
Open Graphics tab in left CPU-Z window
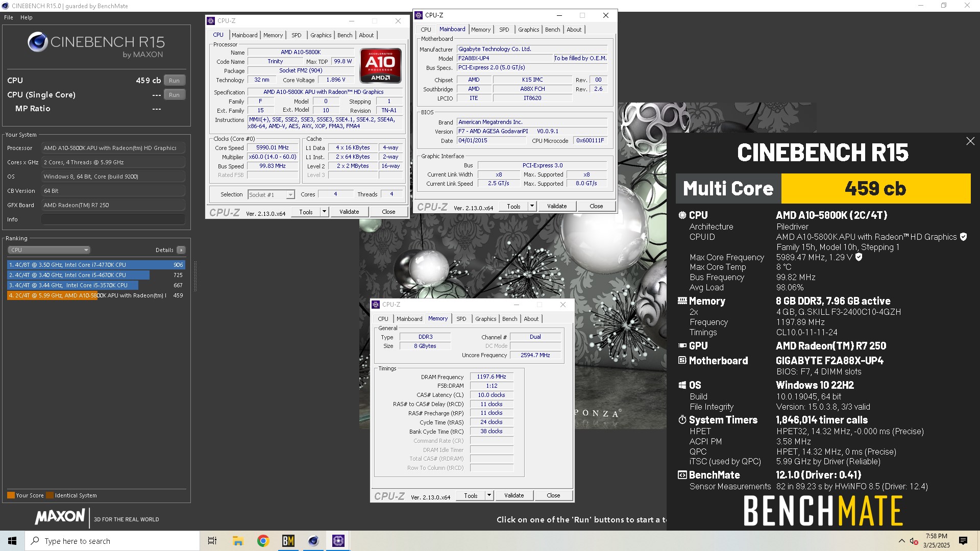coord(321,35)
